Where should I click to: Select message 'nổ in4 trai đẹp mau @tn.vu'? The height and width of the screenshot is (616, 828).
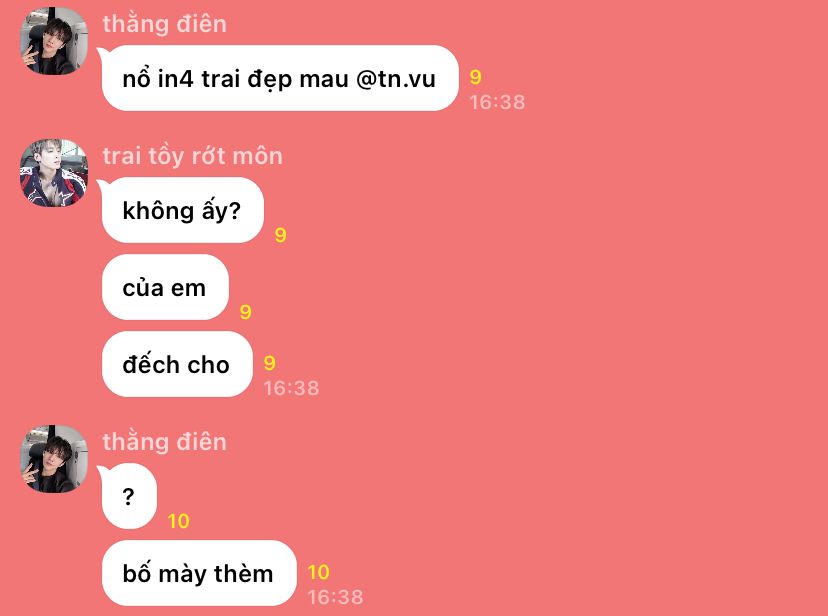tap(280, 78)
